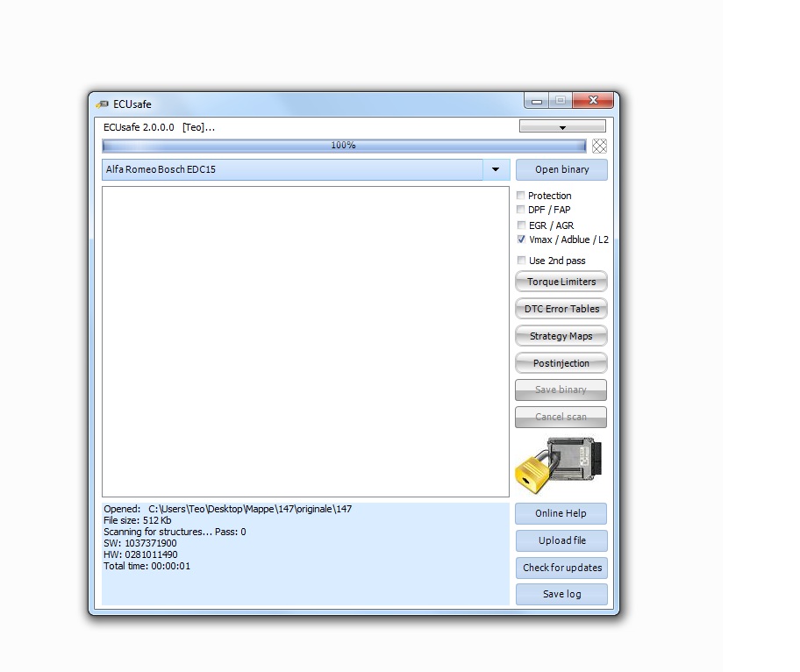This screenshot has height=672, width=800.
Task: Toggle Use 2nd pass checkbox
Action: click(x=521, y=261)
